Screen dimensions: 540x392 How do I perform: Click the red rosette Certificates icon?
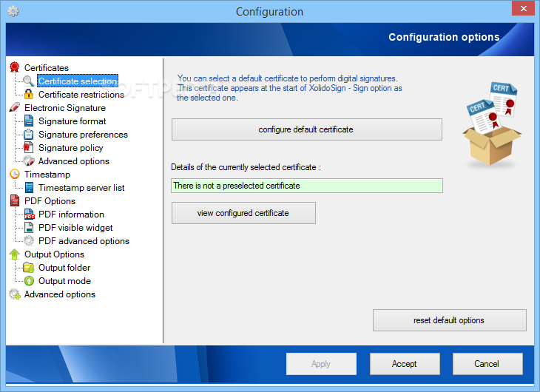tap(15, 67)
